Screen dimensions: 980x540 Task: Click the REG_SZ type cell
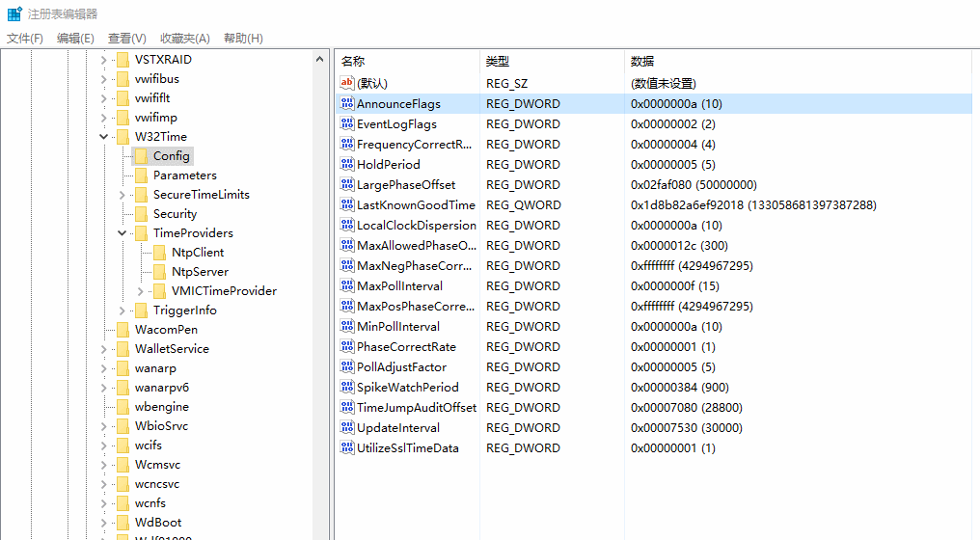[506, 83]
